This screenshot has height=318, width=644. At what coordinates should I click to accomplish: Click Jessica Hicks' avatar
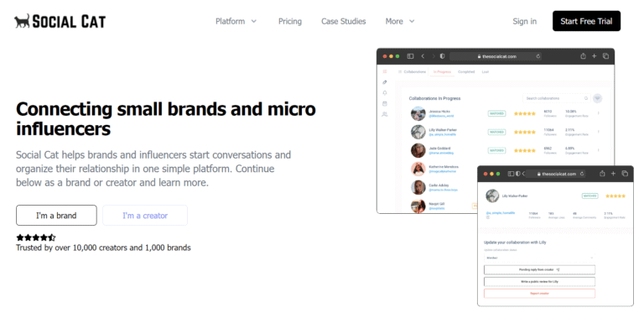(x=418, y=113)
